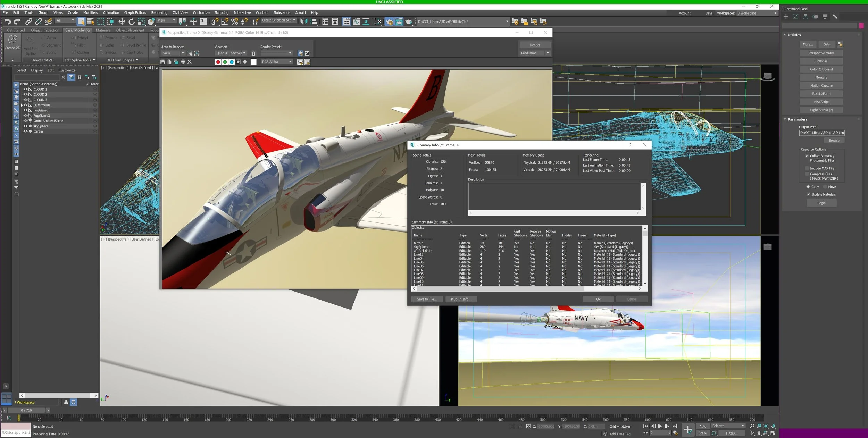The width and height of the screenshot is (868, 438).
Task: Click the white background color swatch
Action: click(253, 62)
